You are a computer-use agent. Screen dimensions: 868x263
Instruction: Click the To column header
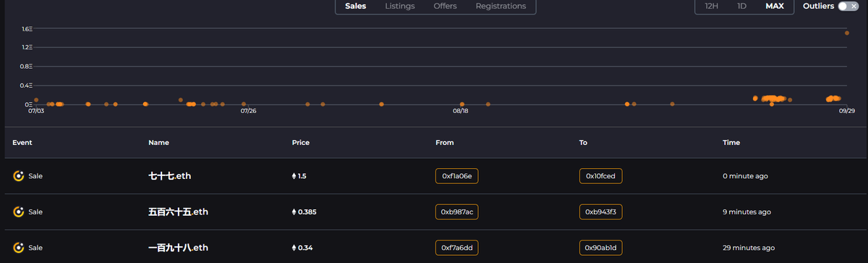point(583,143)
